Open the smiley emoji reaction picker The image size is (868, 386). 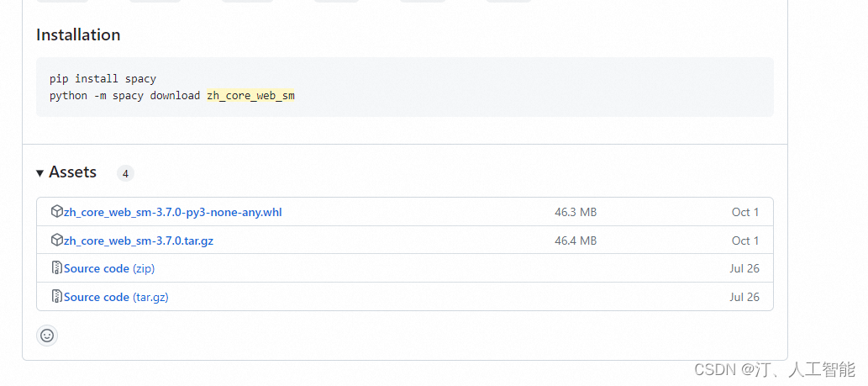click(47, 336)
